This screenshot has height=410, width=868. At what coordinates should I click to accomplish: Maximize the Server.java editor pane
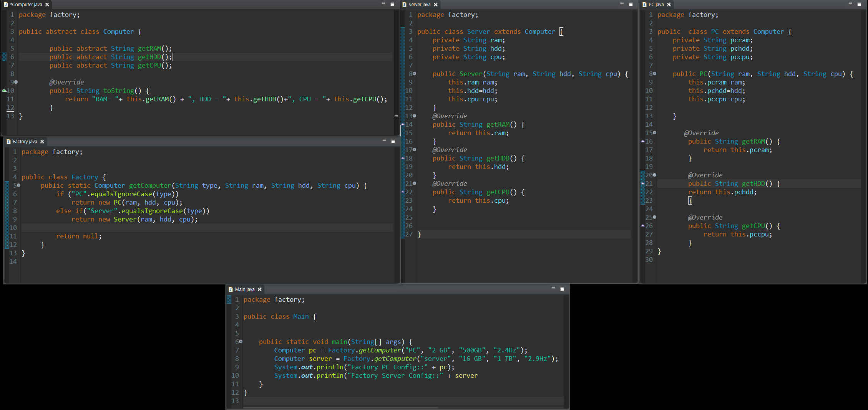coord(631,4)
